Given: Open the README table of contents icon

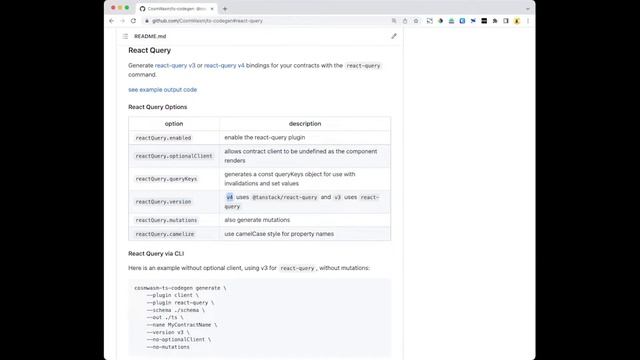Looking at the screenshot, I should [x=125, y=36].
